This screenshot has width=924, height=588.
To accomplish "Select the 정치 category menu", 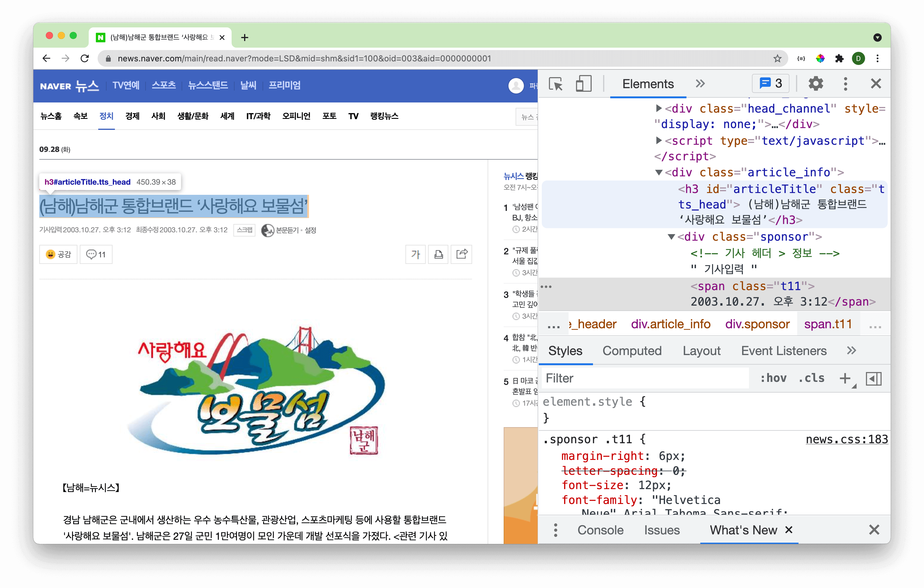I will (x=106, y=116).
